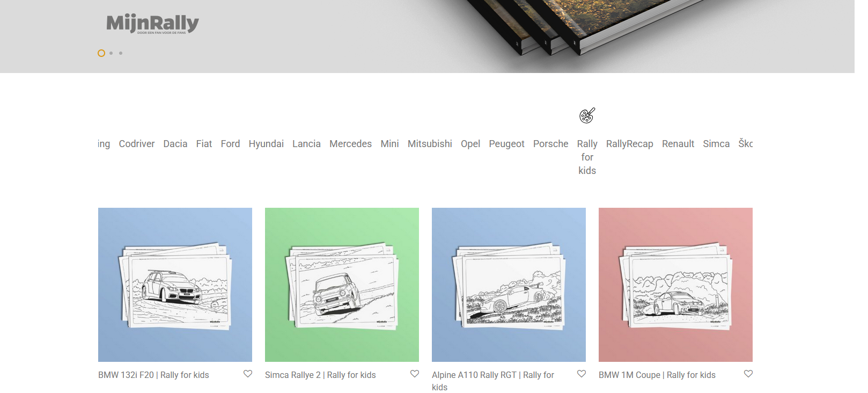
Task: Open the RallyRecap category
Action: [629, 144]
